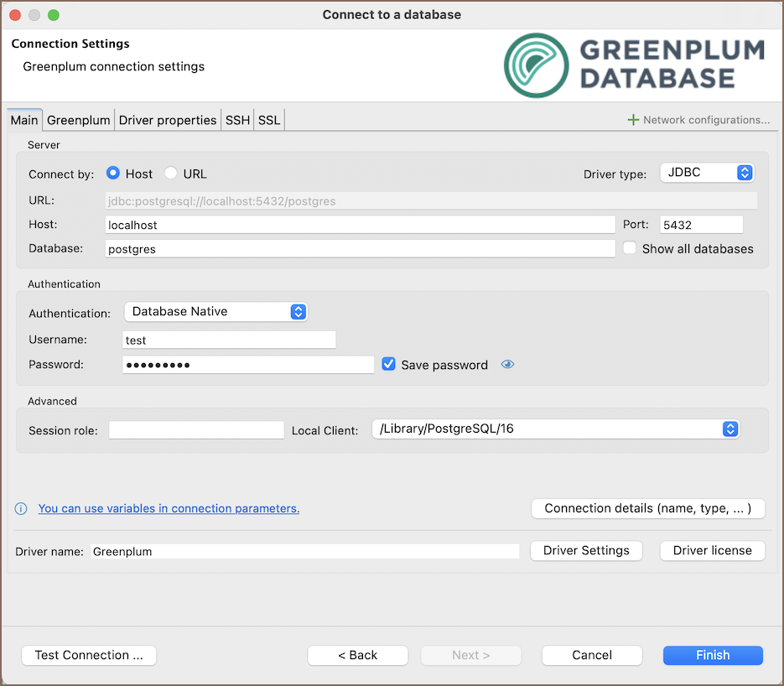Screen dimensions: 784x686
Task: Click the Driver Settings button
Action: [586, 550]
